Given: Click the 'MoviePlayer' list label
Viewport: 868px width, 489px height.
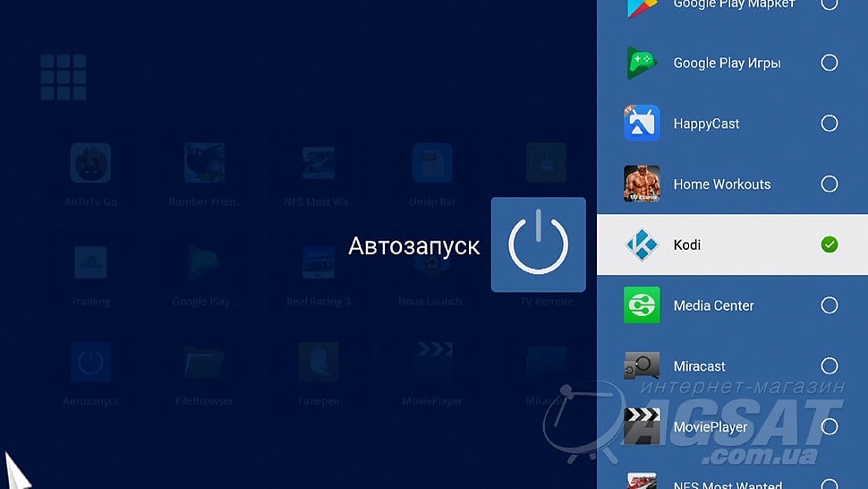Looking at the screenshot, I should 711,427.
